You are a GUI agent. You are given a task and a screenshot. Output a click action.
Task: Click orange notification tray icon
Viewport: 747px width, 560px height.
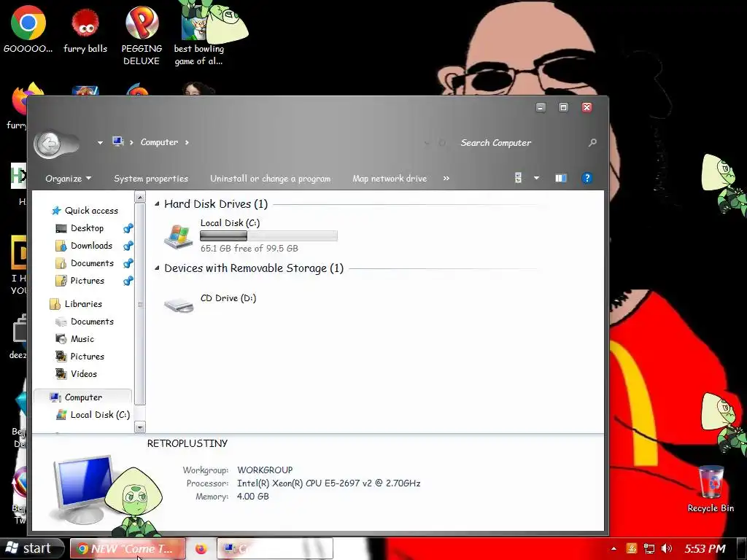coord(631,548)
